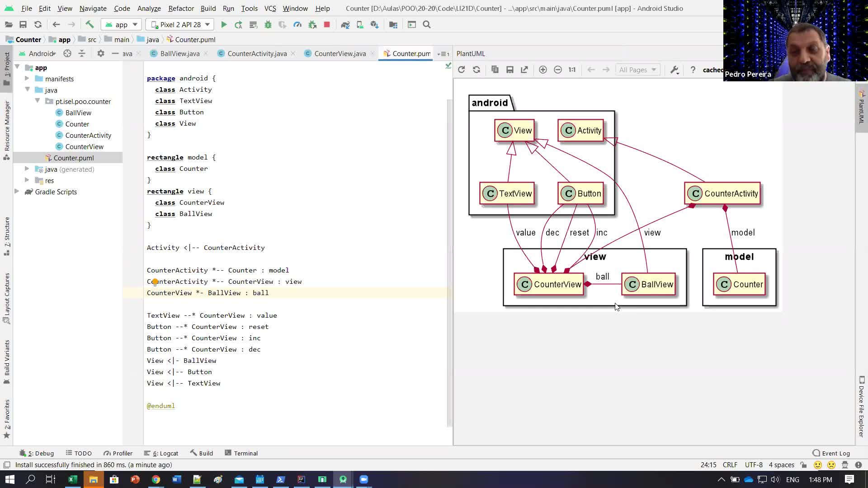Toggle the Build Variants side panel
This screenshot has height=488, width=868.
click(x=7, y=361)
